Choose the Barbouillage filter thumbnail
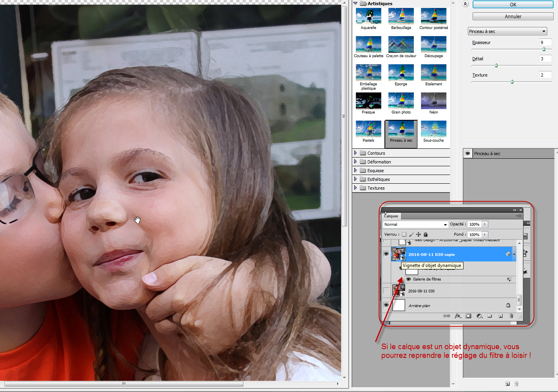Viewport: 558px width, 392px height. click(401, 16)
